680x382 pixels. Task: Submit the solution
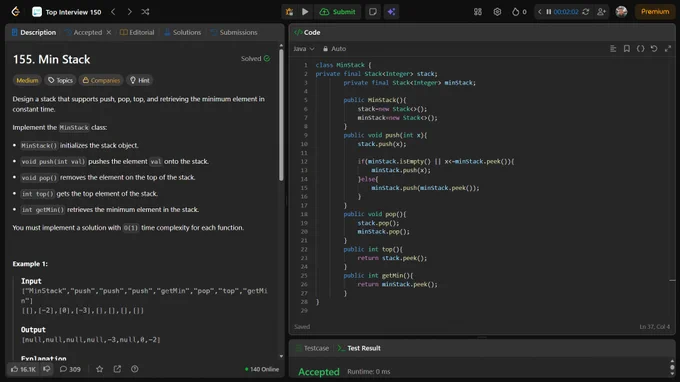tap(337, 12)
